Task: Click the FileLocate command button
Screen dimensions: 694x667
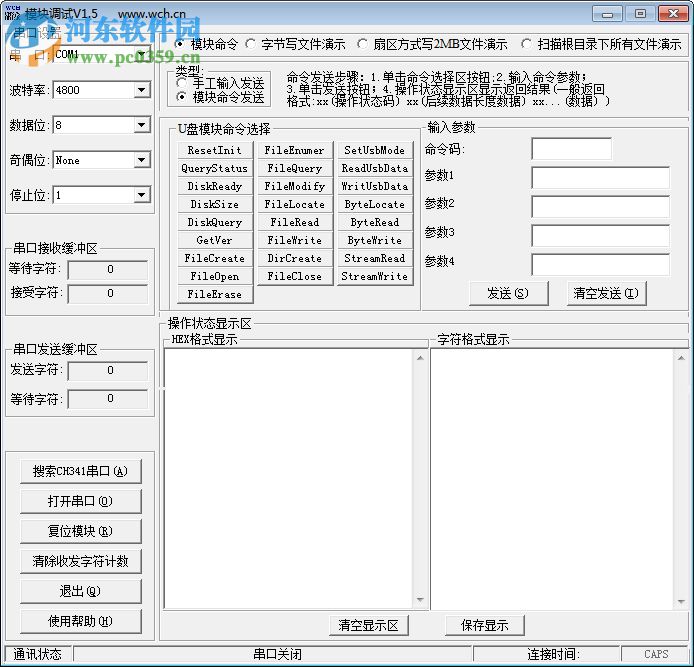Action: point(295,204)
